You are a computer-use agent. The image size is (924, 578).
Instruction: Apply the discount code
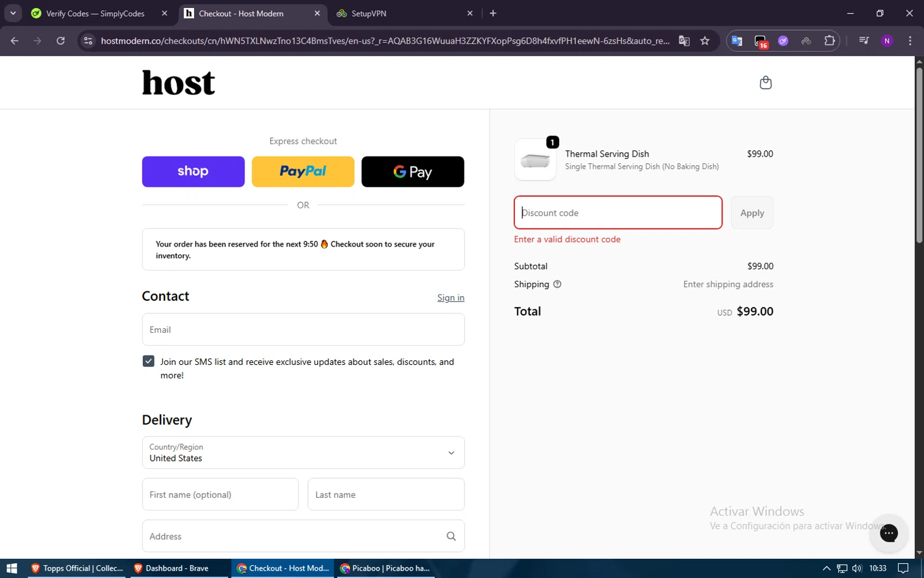pos(752,213)
